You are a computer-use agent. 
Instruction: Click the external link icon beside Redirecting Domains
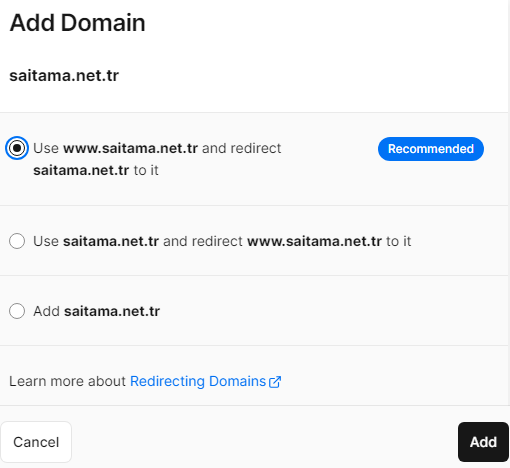(275, 382)
